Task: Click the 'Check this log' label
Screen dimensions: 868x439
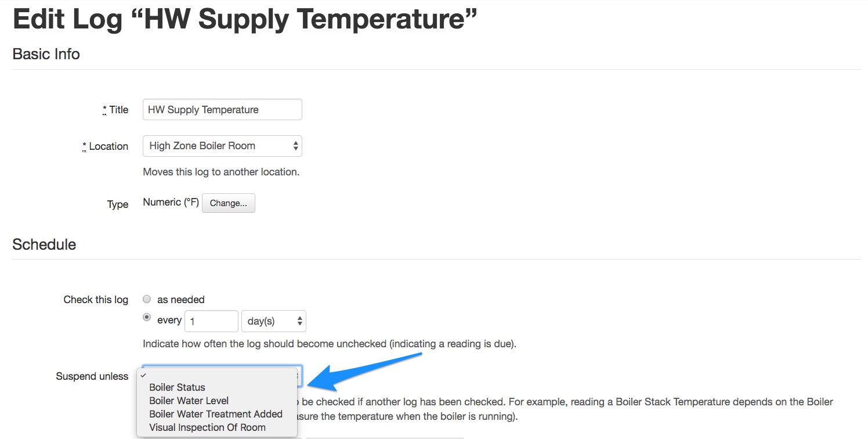Action: 96,300
